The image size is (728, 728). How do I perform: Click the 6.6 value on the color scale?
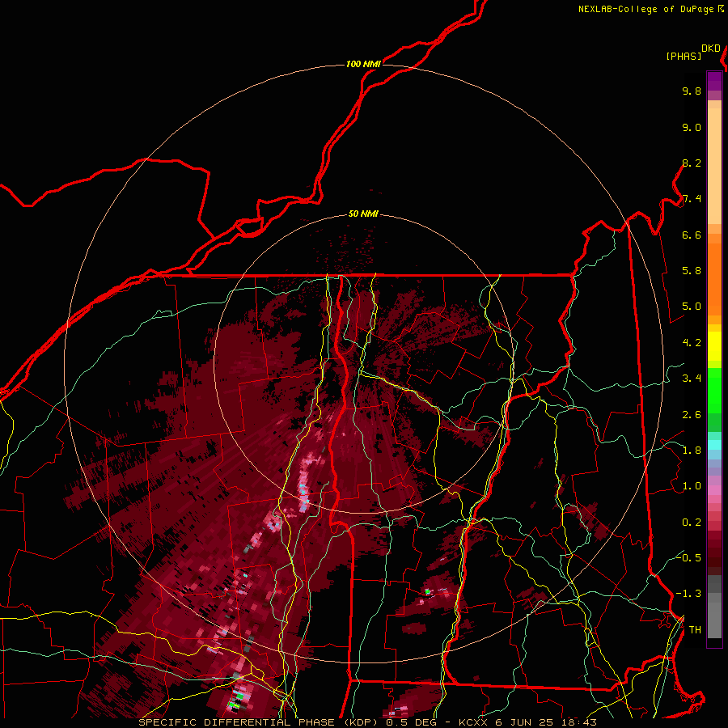(x=692, y=235)
